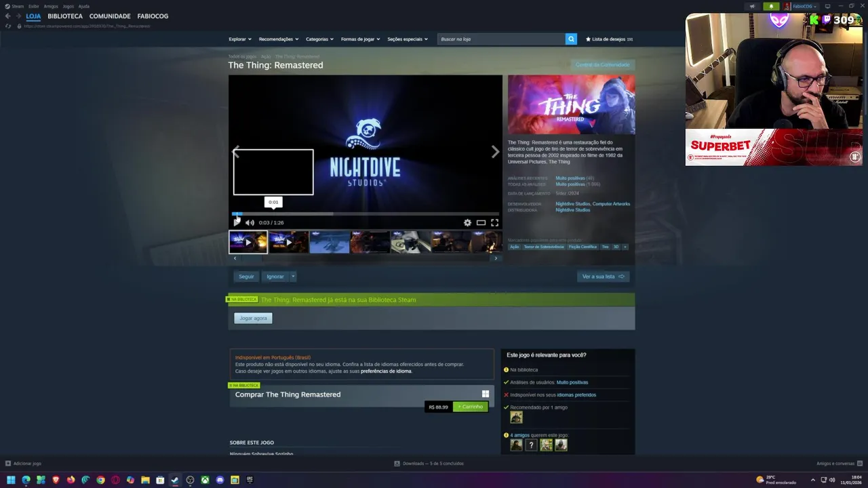This screenshot has height=488, width=868.
Task: Go to previous media with left arrow
Action: click(x=236, y=152)
